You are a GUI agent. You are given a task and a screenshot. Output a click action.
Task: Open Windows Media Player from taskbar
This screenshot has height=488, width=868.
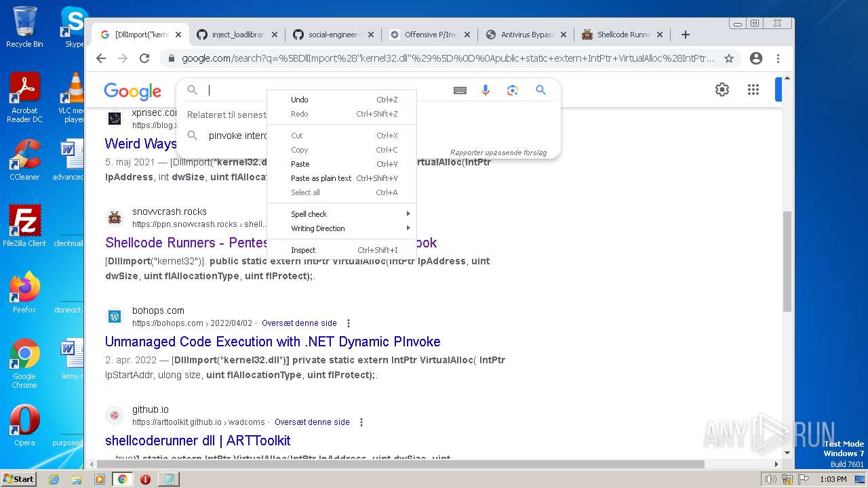(100, 479)
